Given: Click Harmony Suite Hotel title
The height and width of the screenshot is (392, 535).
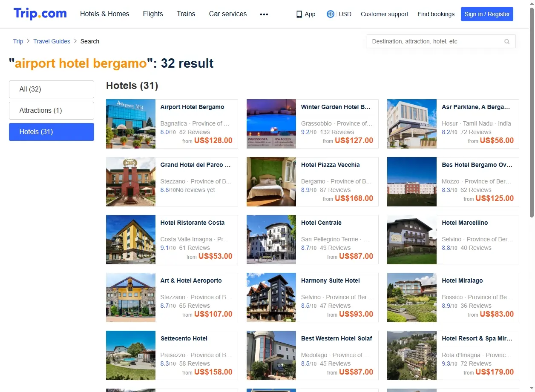Looking at the screenshot, I should coord(330,280).
